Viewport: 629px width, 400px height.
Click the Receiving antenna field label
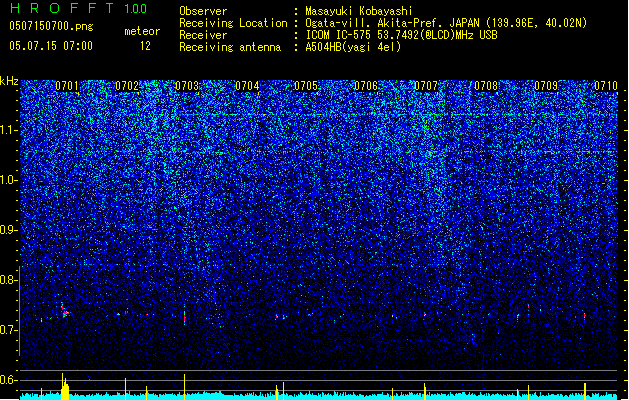(x=230, y=47)
